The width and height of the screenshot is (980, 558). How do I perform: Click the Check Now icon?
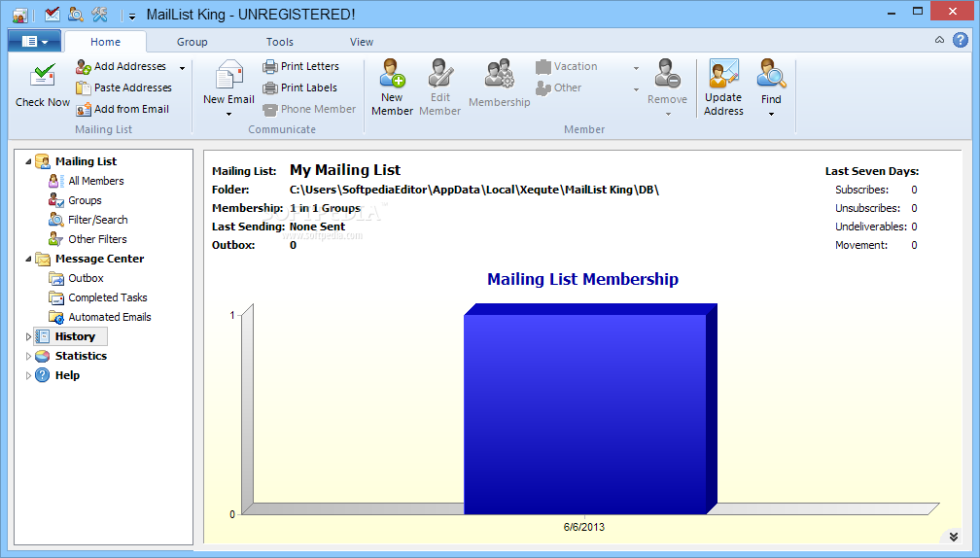point(43,76)
